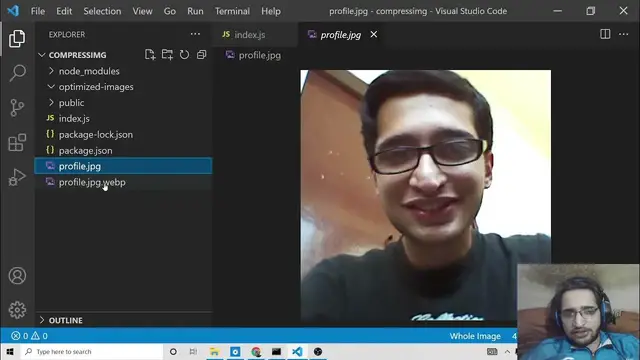Viewport: 640px width, 360px height.
Task: Click the profile.jpg image preview
Action: point(426,195)
